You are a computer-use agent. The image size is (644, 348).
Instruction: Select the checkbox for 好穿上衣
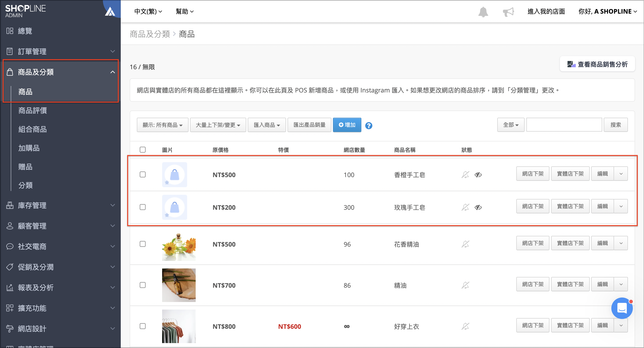(142, 326)
